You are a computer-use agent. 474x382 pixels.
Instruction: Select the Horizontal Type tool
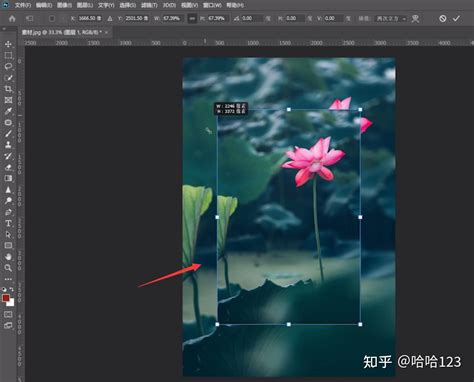(8, 223)
